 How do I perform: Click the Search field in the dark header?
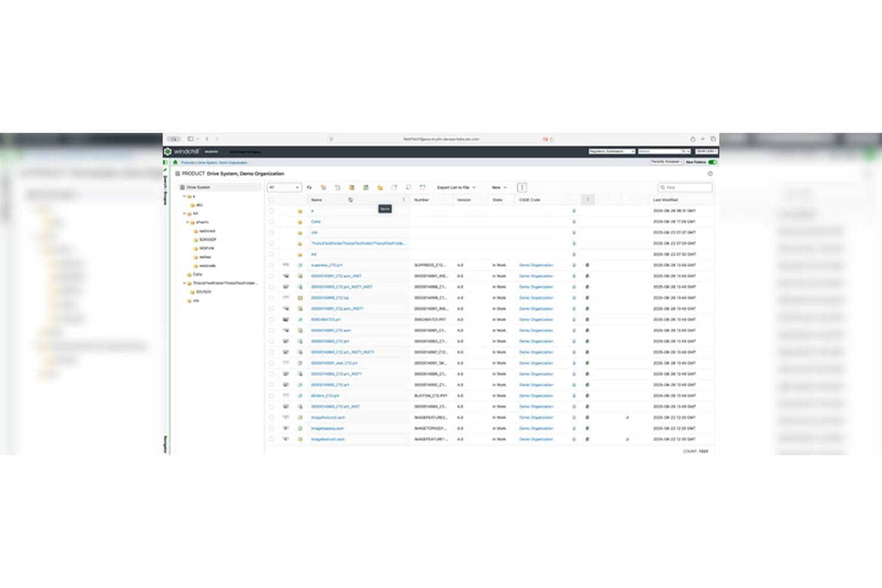tap(663, 151)
